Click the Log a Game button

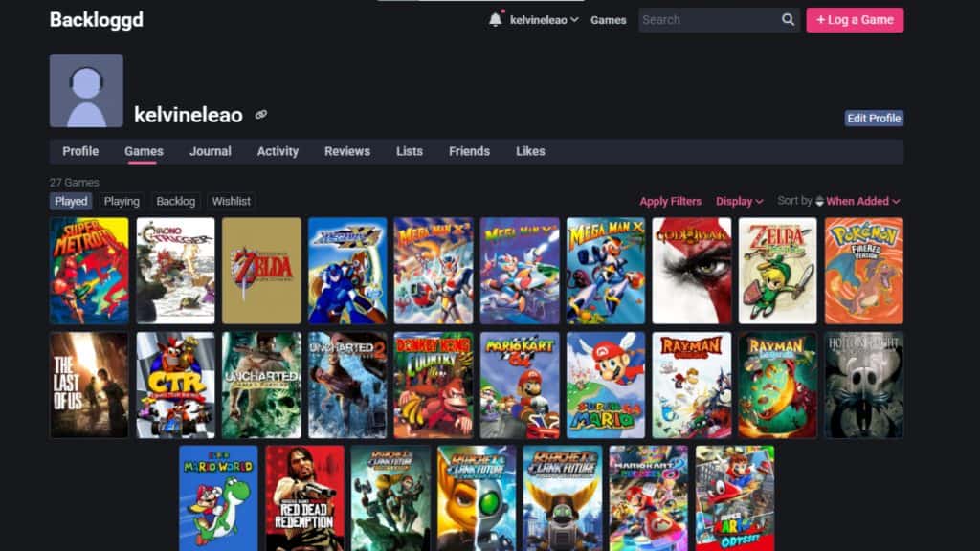point(855,20)
